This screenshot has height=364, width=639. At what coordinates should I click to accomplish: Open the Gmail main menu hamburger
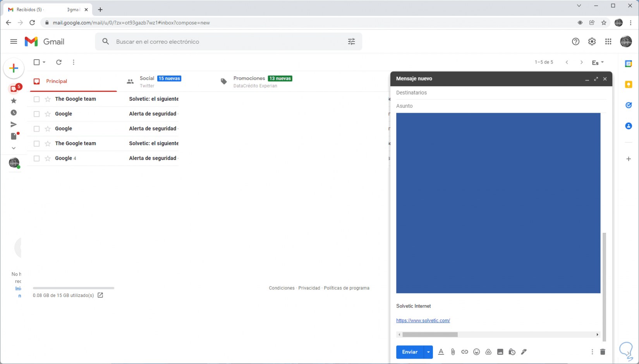14,41
